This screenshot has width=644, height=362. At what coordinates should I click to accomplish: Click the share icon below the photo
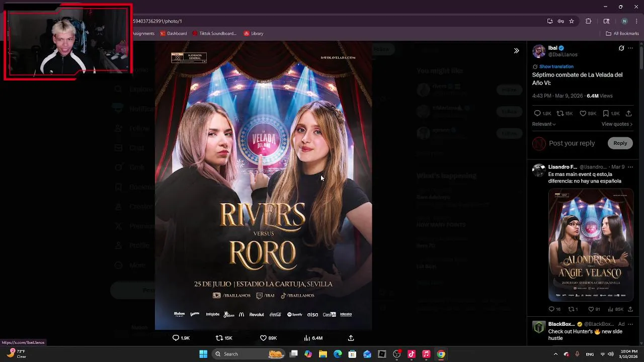(x=351, y=338)
